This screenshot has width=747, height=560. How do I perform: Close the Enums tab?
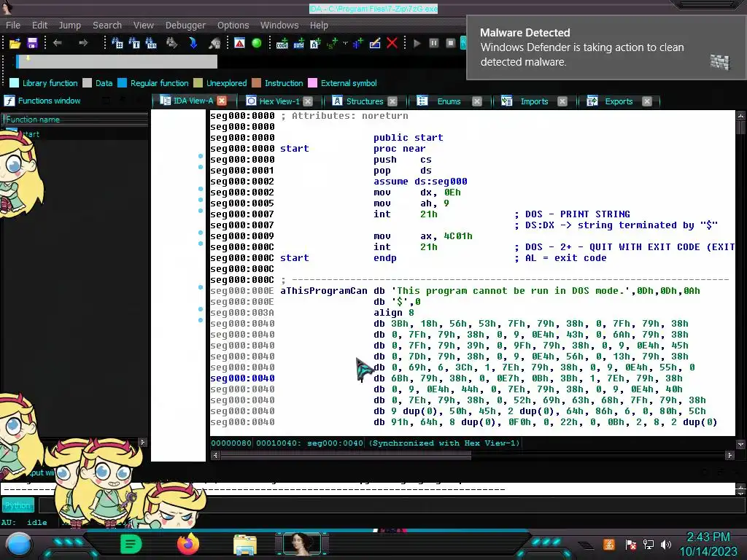point(476,101)
